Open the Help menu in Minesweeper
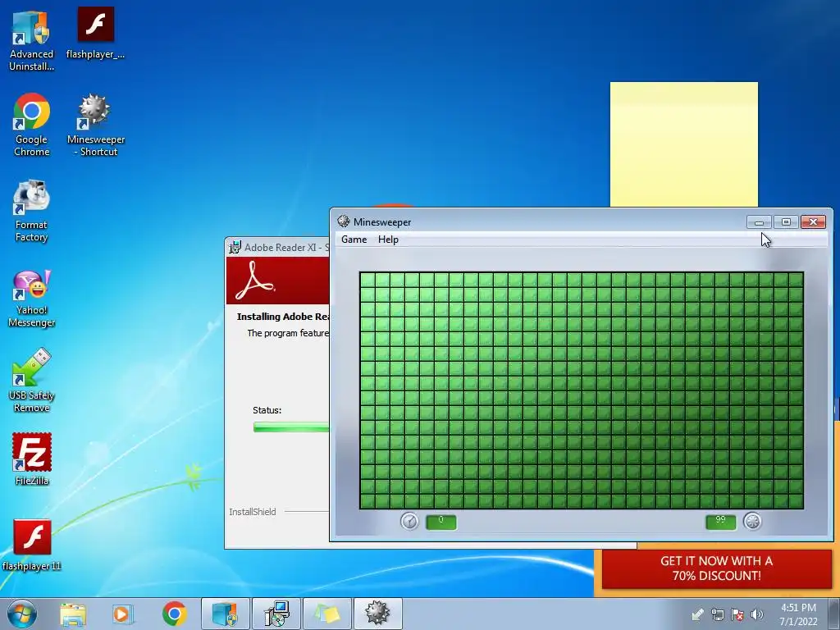 click(x=388, y=240)
